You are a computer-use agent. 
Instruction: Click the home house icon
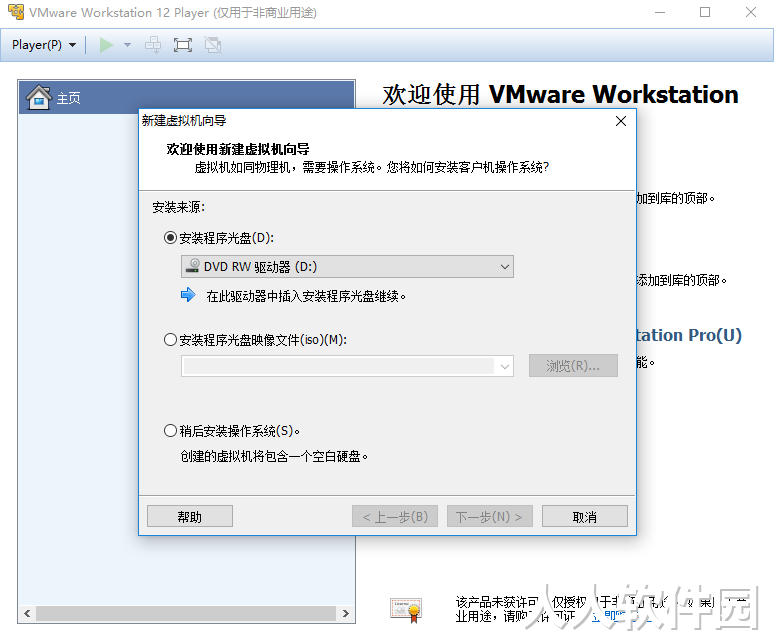(x=39, y=97)
